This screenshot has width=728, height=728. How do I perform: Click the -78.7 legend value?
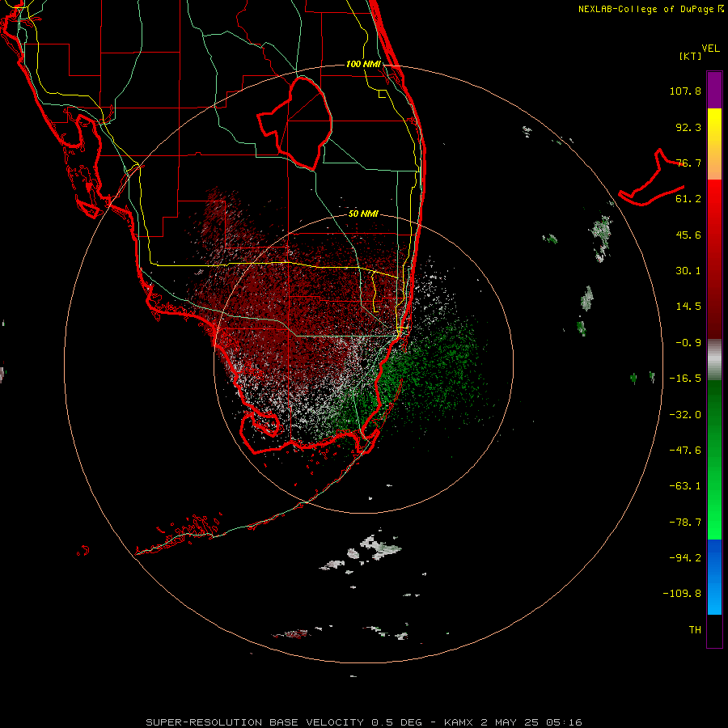(685, 523)
